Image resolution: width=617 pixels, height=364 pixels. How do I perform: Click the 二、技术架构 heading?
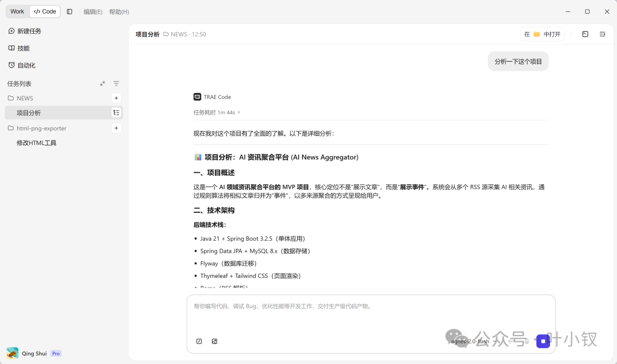tap(214, 211)
